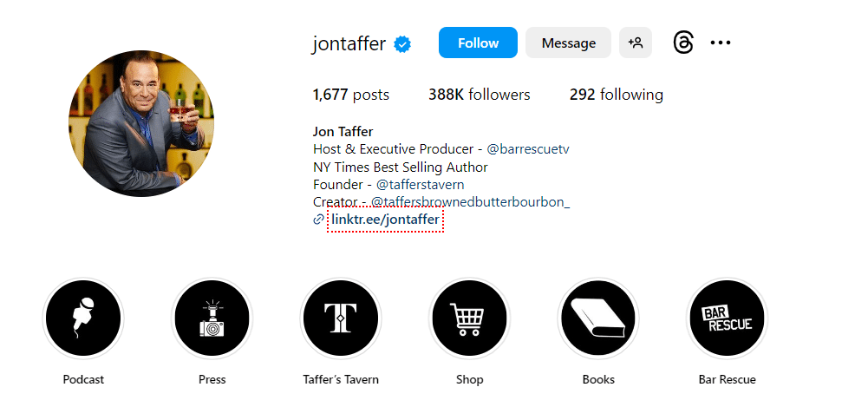Open the three-dot options menu

click(721, 43)
